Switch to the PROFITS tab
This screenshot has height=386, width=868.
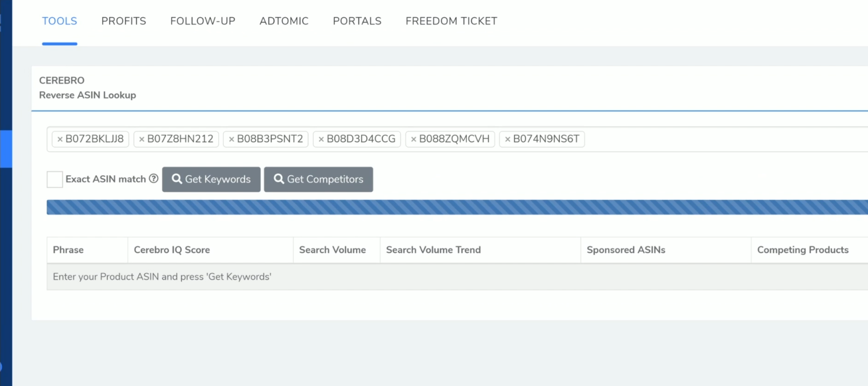[x=123, y=21]
